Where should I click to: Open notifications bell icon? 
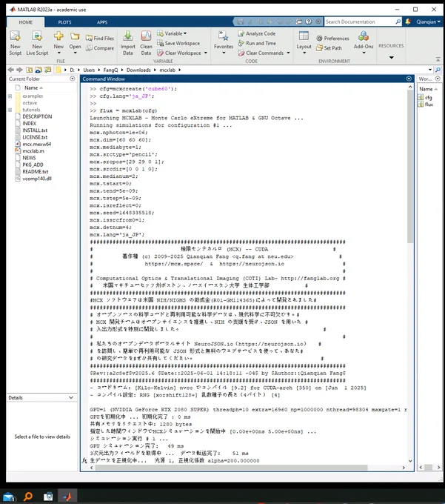point(408,21)
